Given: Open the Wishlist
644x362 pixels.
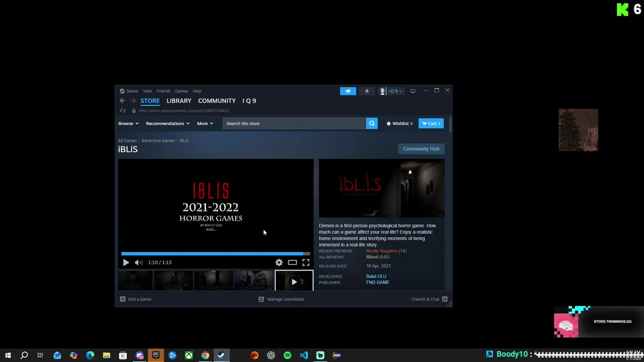Looking at the screenshot, I should pos(399,123).
